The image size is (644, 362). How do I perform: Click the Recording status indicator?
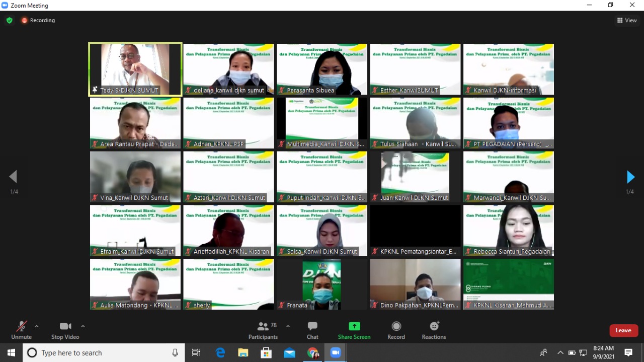point(38,21)
